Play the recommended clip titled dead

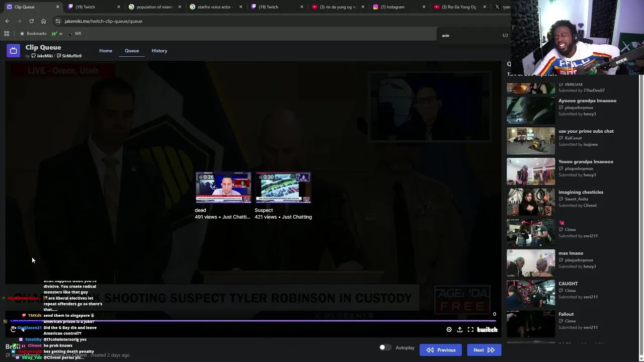223,188
